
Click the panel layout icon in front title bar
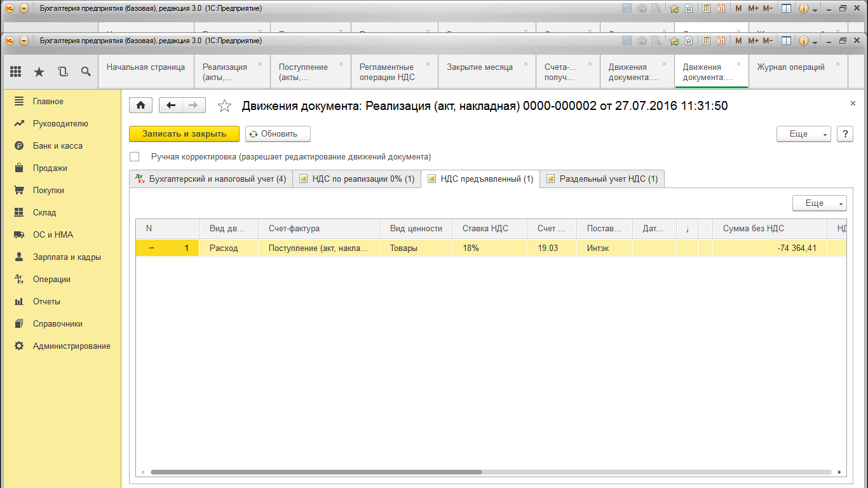786,41
